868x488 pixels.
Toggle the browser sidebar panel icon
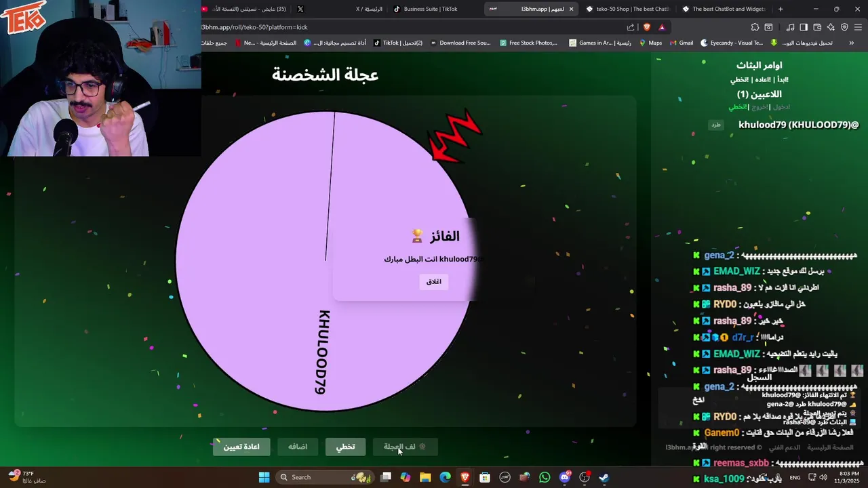tap(804, 27)
